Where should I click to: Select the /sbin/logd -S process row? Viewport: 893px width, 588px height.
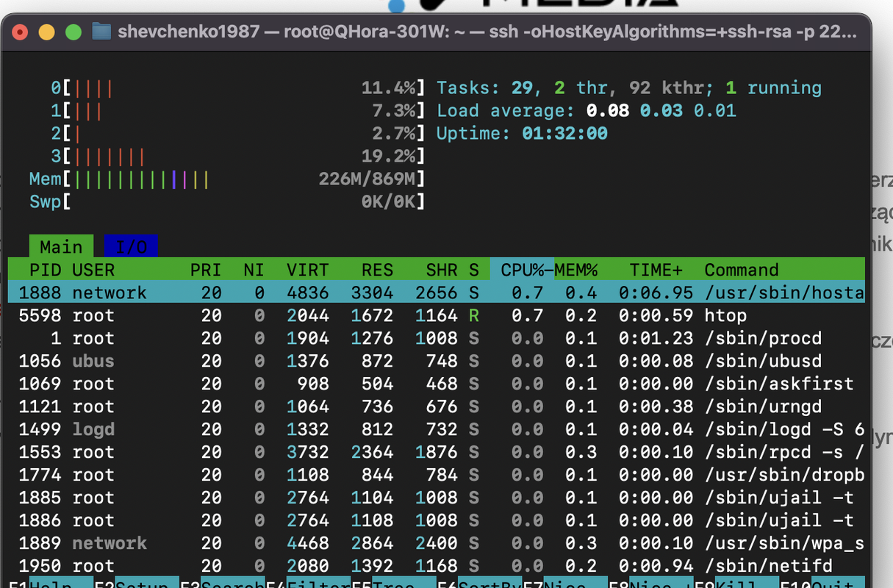437,429
